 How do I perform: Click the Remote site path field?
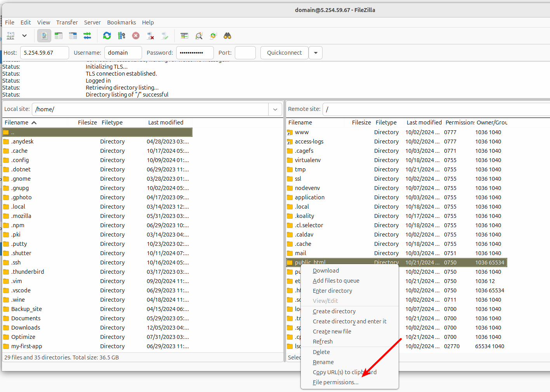pyautogui.click(x=436, y=109)
